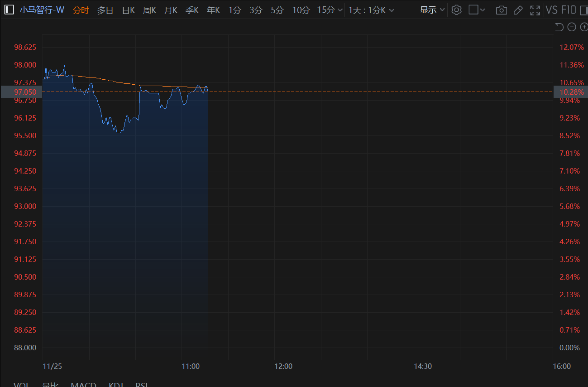Switch to 3分 three-minute chart
The width and height of the screenshot is (588, 387).
point(256,10)
